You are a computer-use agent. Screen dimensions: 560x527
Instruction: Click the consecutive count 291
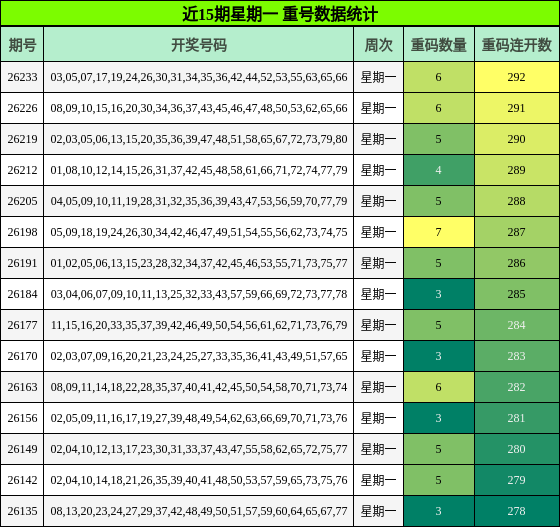point(517,108)
